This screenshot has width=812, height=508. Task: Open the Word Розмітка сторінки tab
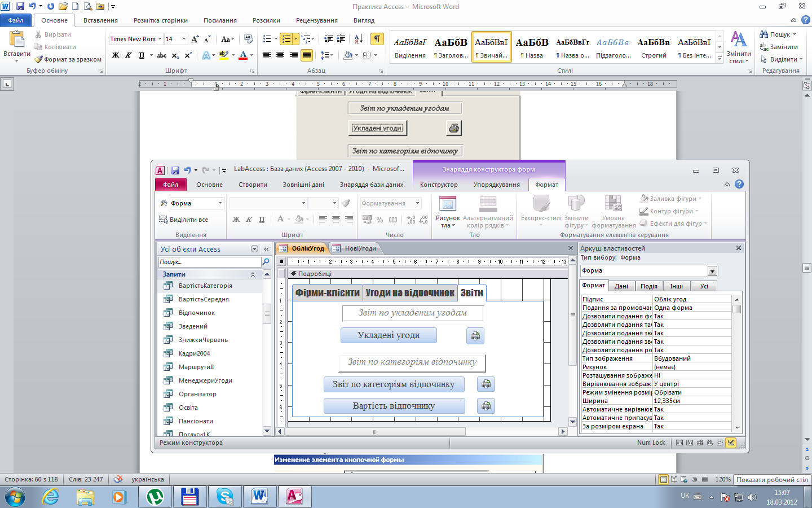[161, 20]
